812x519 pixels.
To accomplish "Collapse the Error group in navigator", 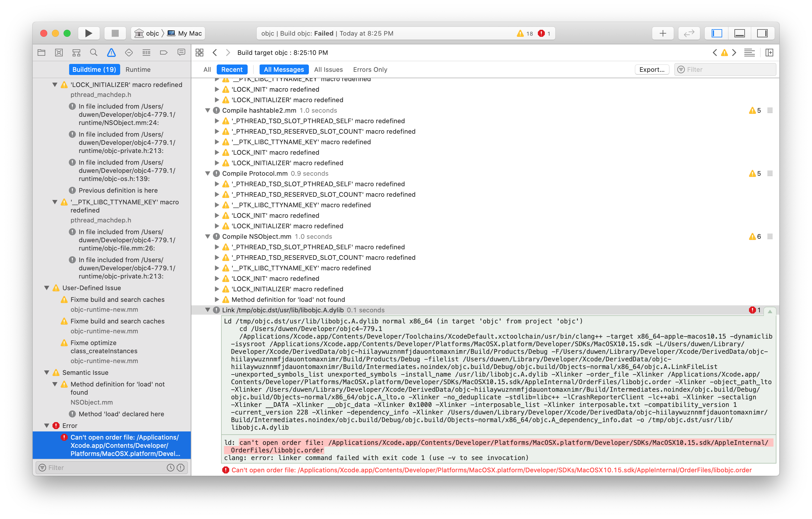I will [47, 425].
